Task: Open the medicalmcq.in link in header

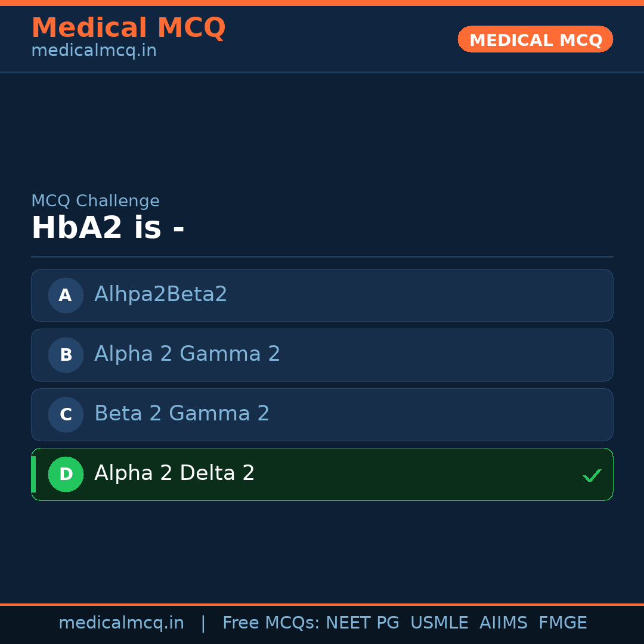Action: pos(94,51)
